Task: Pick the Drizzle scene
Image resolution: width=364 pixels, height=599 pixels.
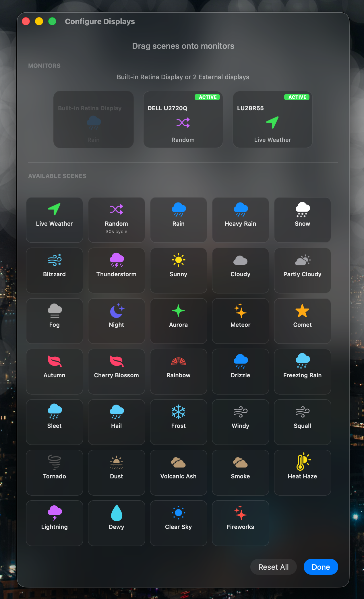Action: (241, 372)
